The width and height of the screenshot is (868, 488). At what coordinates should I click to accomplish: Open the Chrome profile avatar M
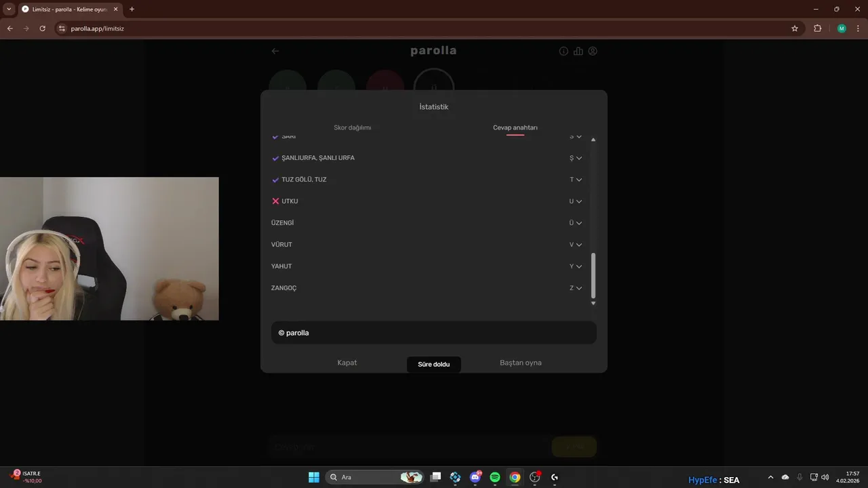tap(842, 28)
